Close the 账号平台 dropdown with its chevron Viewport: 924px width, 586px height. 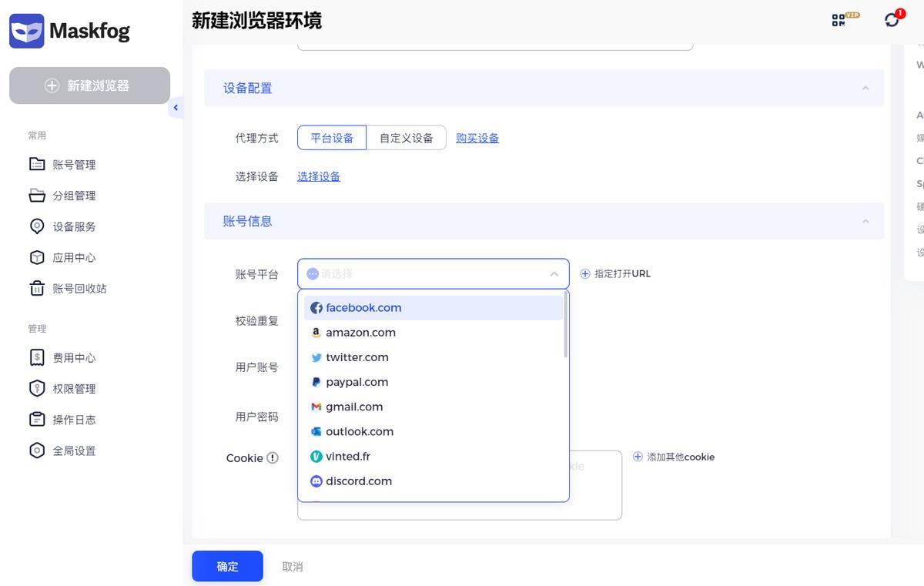point(554,273)
